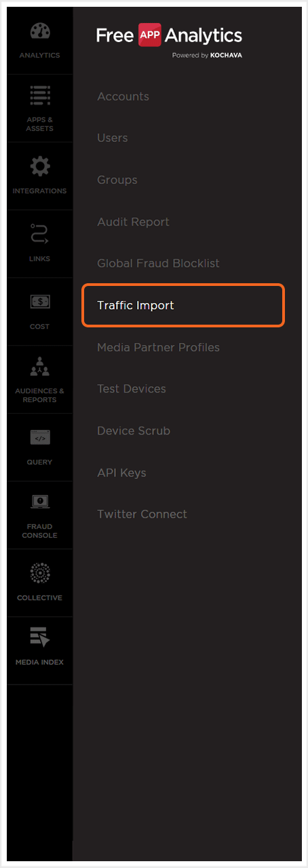Click the Fraud Console alert icon
The width and height of the screenshot is (308, 868).
click(x=39, y=503)
